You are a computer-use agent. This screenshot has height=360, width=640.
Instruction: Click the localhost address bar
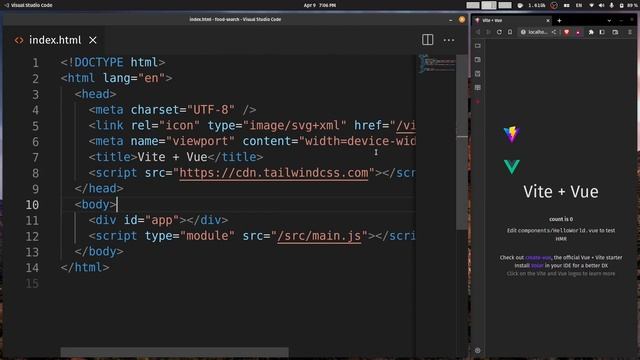[x=537, y=32]
